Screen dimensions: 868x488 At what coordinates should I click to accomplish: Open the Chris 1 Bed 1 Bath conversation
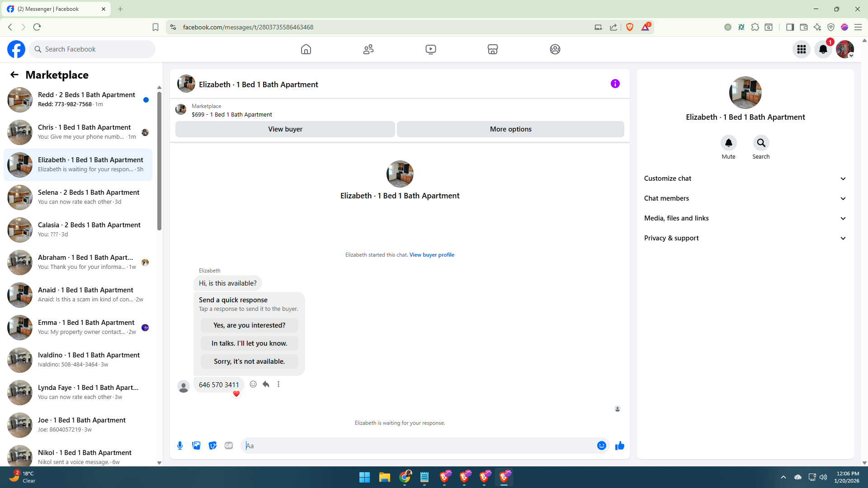78,132
